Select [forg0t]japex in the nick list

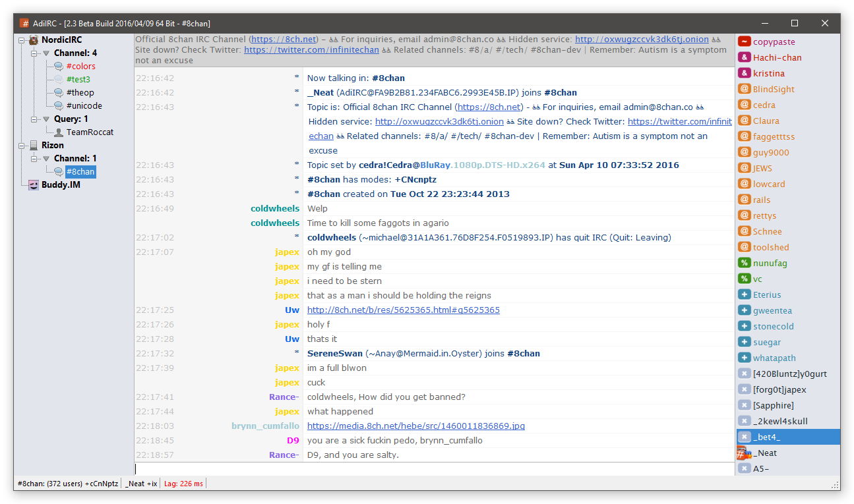tap(788, 389)
